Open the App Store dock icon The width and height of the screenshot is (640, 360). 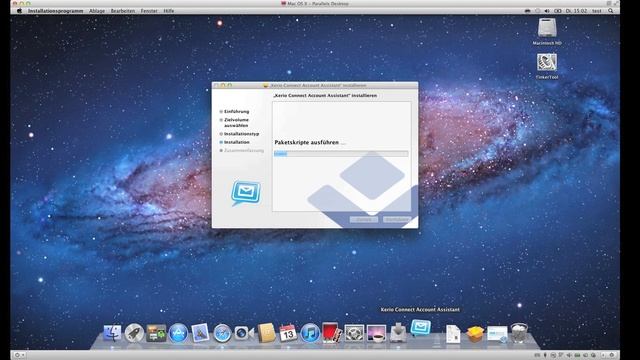point(178,333)
